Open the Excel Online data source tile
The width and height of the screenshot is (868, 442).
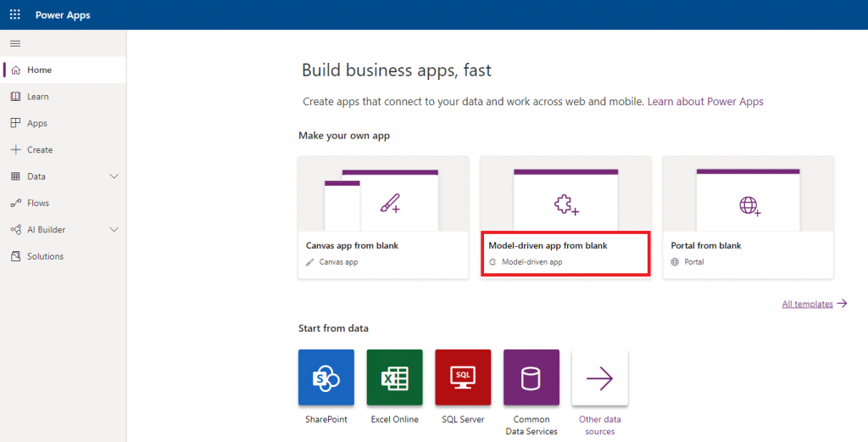[395, 378]
